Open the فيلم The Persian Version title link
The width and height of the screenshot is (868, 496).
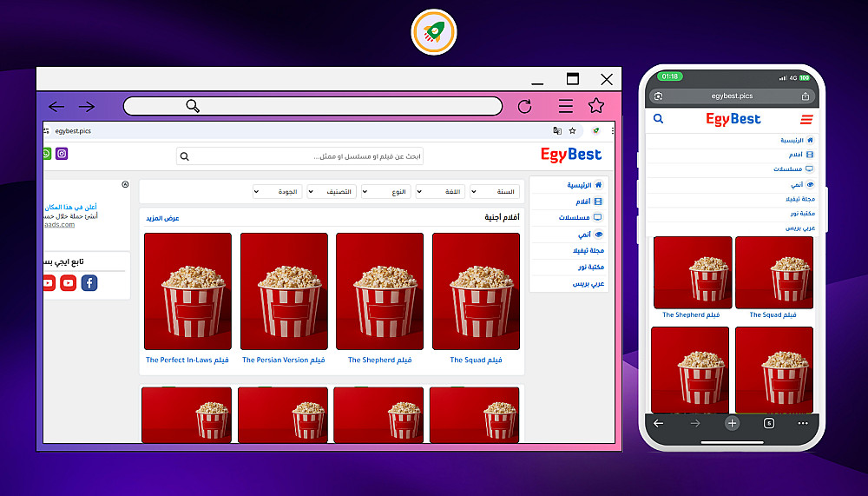(284, 360)
